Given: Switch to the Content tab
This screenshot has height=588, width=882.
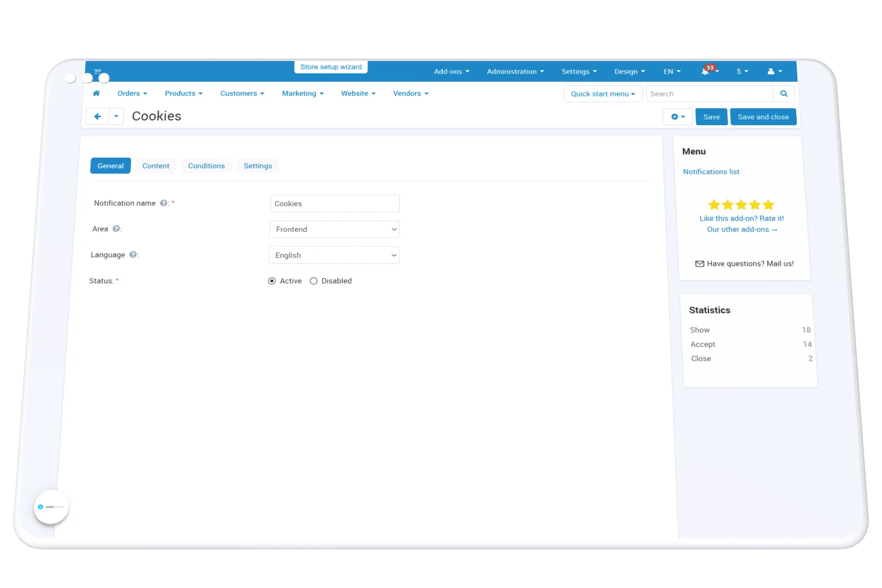Looking at the screenshot, I should coord(156,166).
